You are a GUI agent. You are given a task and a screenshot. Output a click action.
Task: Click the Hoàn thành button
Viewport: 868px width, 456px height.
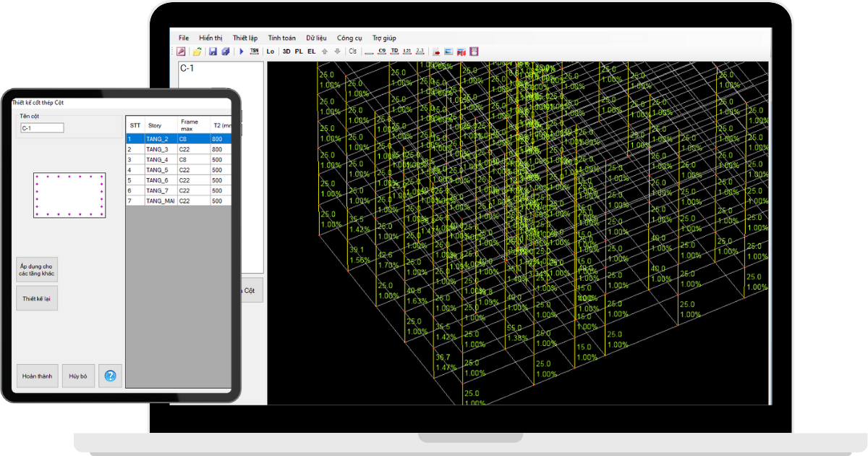point(37,376)
